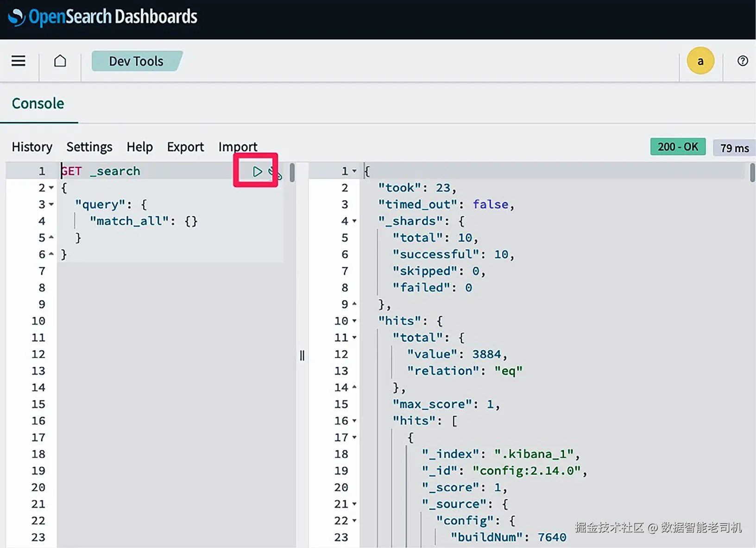Click Import in the console toolbar

238,147
